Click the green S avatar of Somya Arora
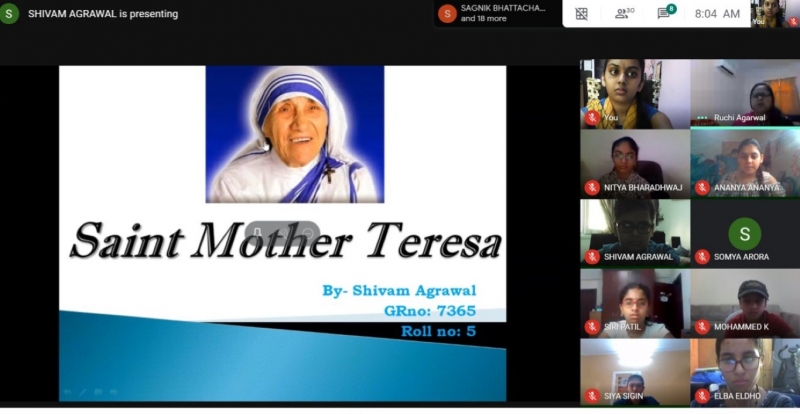800x414 pixels. [x=744, y=233]
